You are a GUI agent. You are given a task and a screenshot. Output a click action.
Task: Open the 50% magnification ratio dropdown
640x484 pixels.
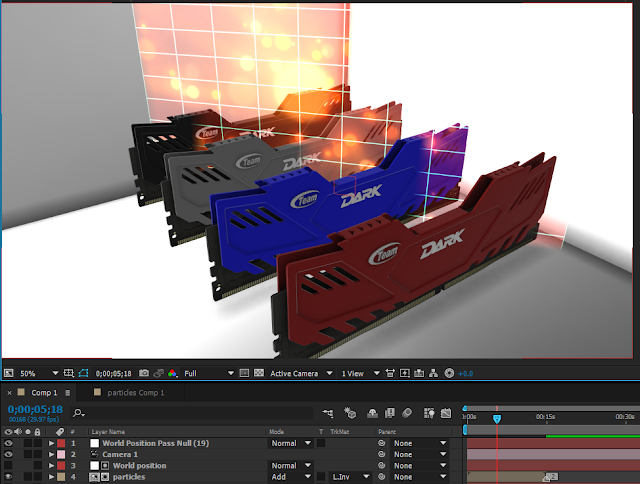point(39,373)
